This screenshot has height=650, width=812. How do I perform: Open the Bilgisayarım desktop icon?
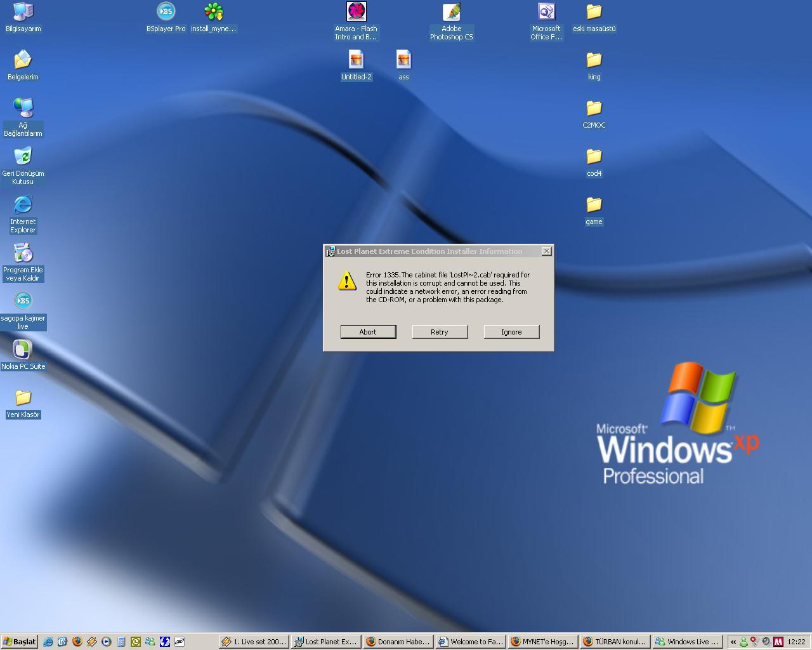point(23,17)
